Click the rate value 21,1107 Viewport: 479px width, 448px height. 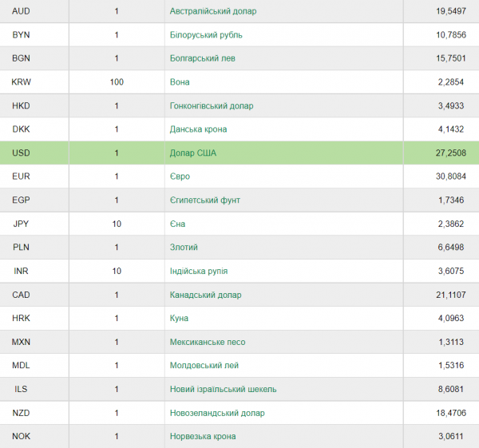[x=451, y=295]
